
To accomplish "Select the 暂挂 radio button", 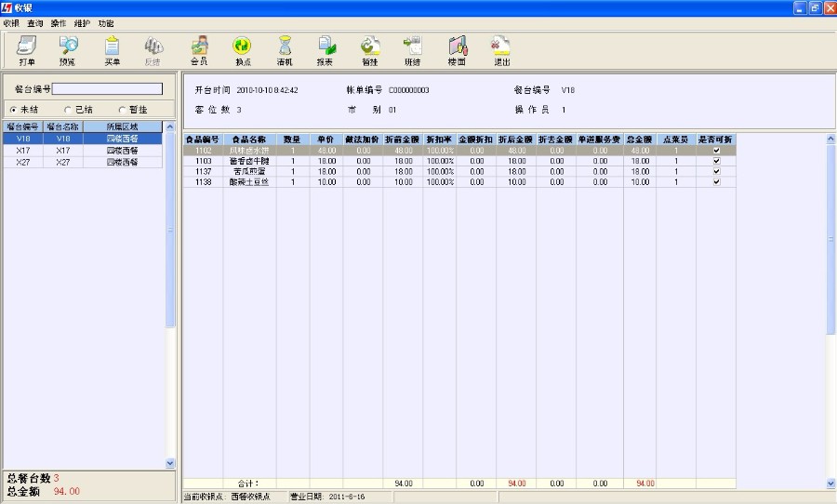I will pos(122,110).
